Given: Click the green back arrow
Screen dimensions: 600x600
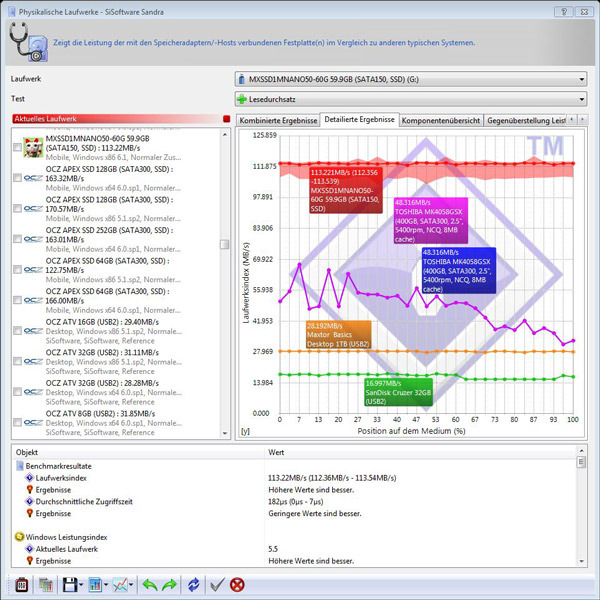Looking at the screenshot, I should (150, 585).
